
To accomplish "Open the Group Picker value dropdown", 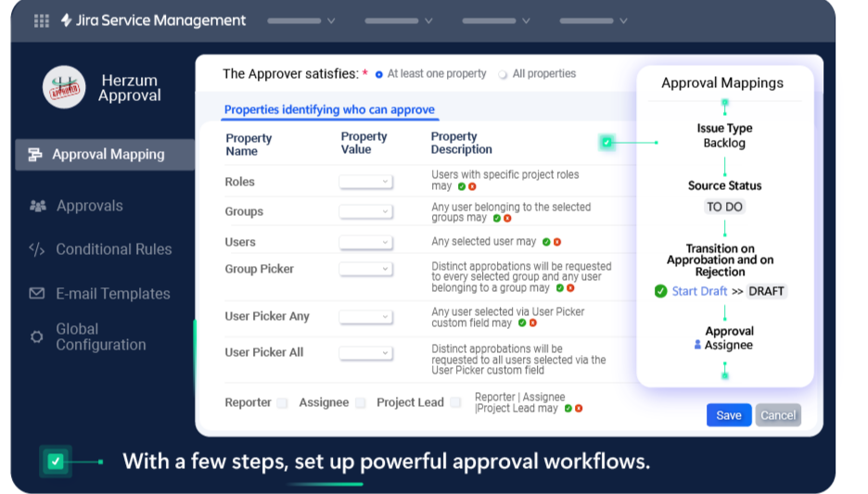I will coord(366,269).
